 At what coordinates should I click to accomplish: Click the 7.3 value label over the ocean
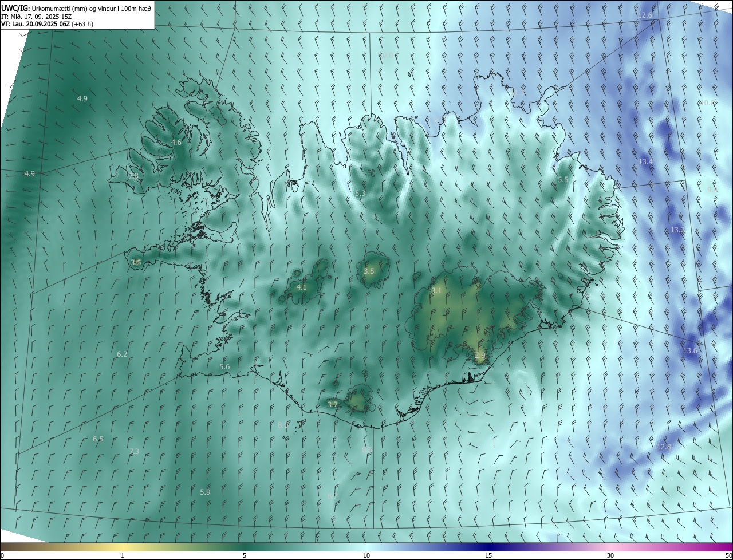click(x=134, y=451)
